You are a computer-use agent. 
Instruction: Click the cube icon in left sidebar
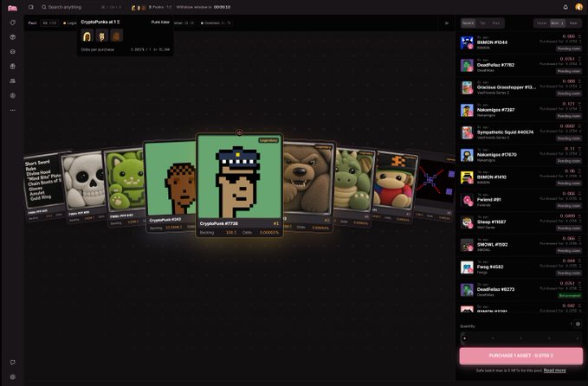pos(13,37)
